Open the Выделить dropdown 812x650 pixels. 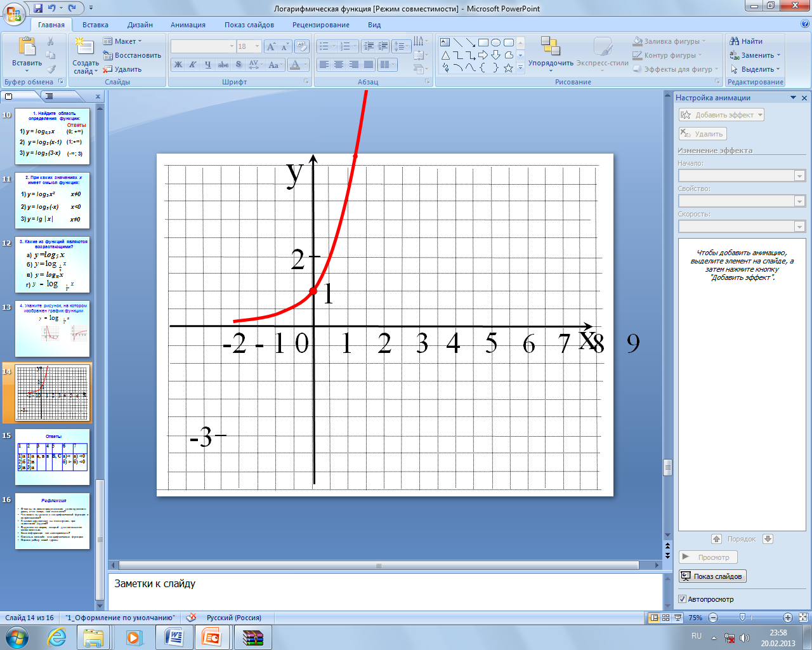[x=755, y=69]
